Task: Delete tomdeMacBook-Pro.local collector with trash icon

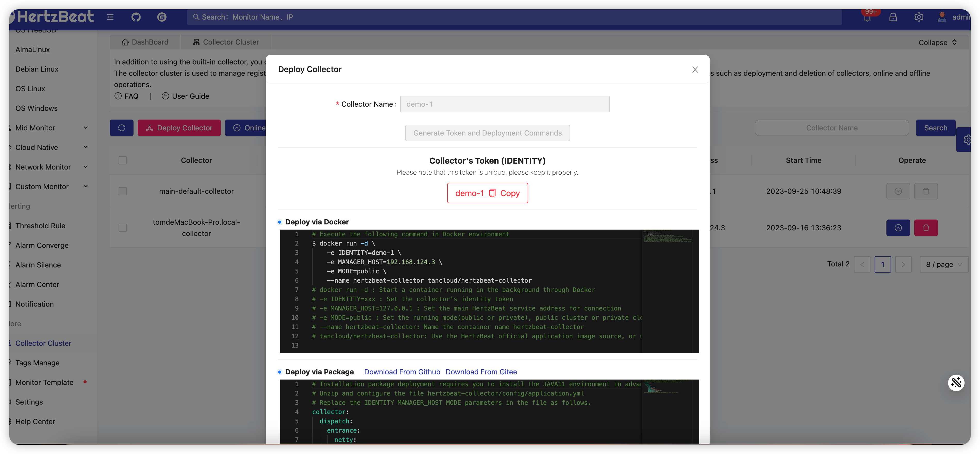Action: [x=926, y=228]
